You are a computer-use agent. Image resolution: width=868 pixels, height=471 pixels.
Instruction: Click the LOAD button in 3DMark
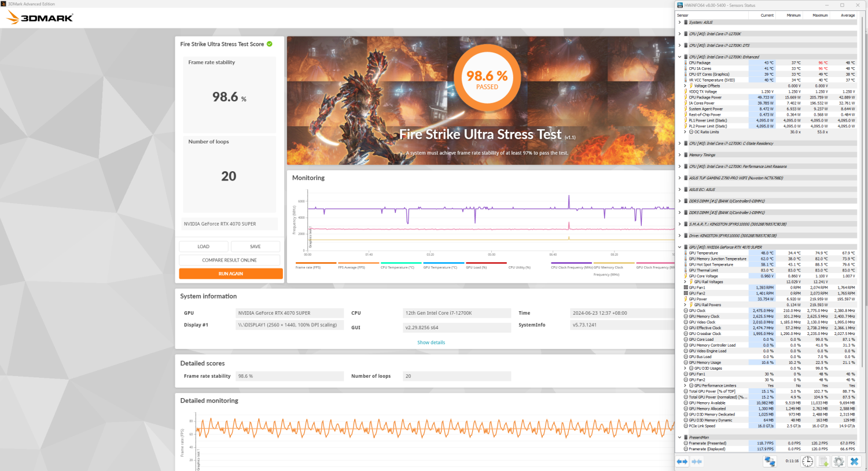(x=204, y=246)
